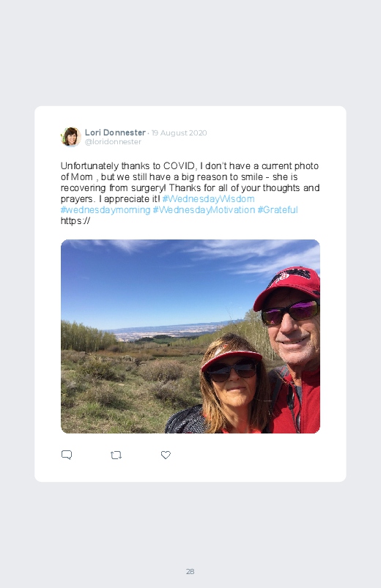Viewport: 381px width, 588px height.
Task: Click the man's red cap in photo
Action: click(289, 286)
